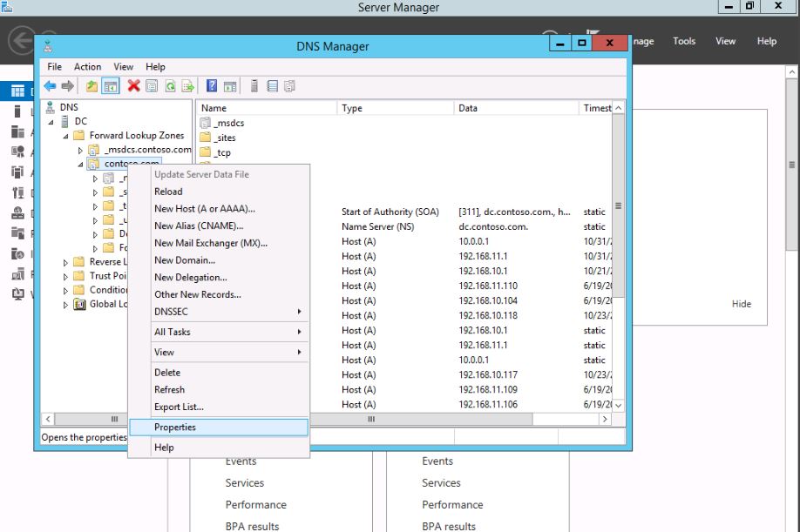The image size is (800, 532).
Task: Select New Mail Exchanger (MX)...
Action: (219, 243)
